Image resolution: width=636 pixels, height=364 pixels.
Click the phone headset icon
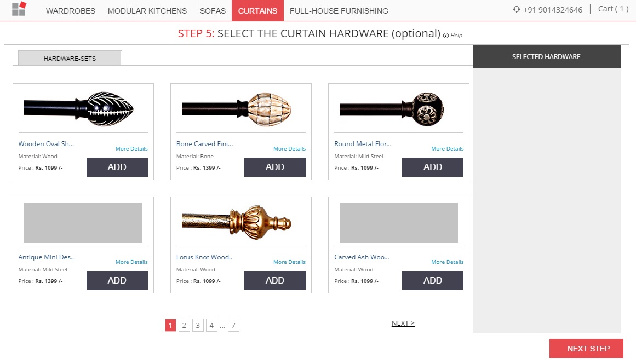516,9
